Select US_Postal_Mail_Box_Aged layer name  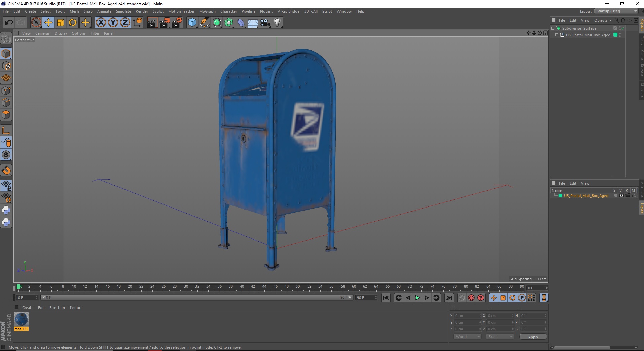coord(586,196)
